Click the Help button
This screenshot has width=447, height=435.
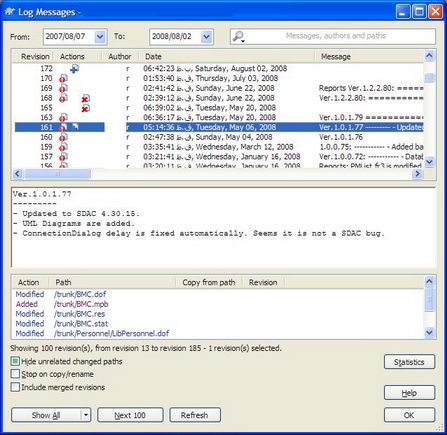tap(409, 393)
